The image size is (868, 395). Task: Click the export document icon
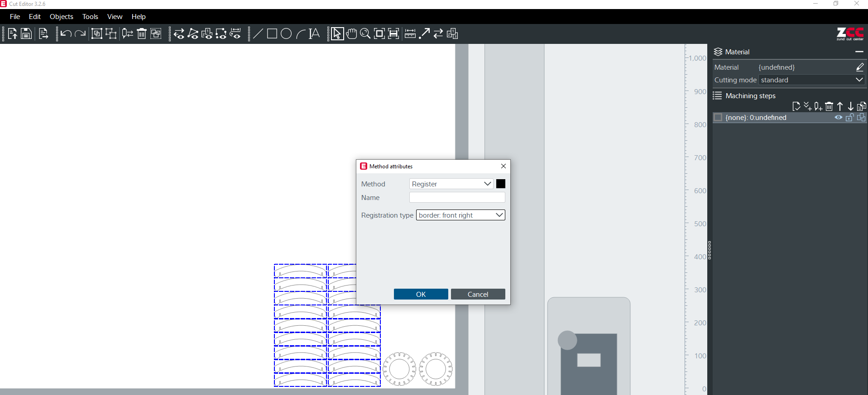(x=43, y=33)
